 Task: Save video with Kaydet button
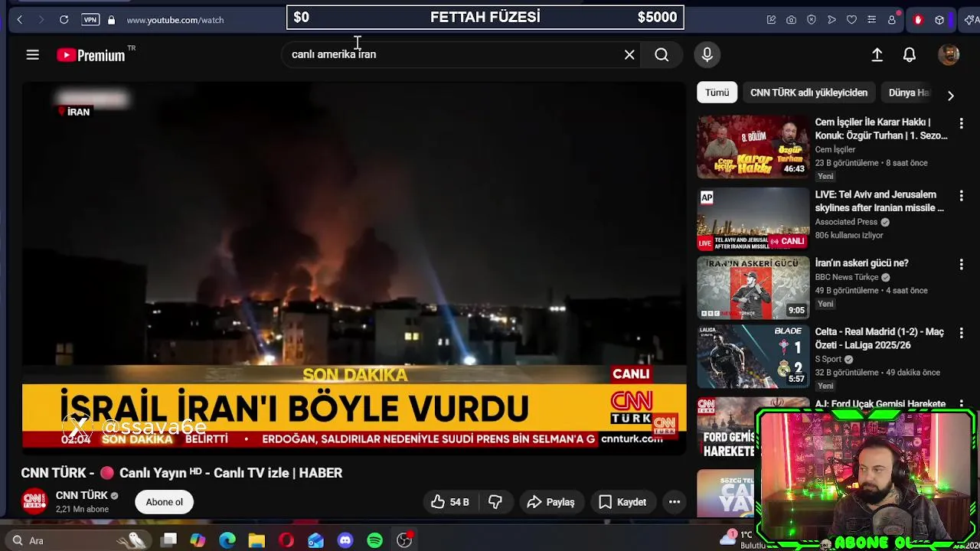pyautogui.click(x=623, y=502)
